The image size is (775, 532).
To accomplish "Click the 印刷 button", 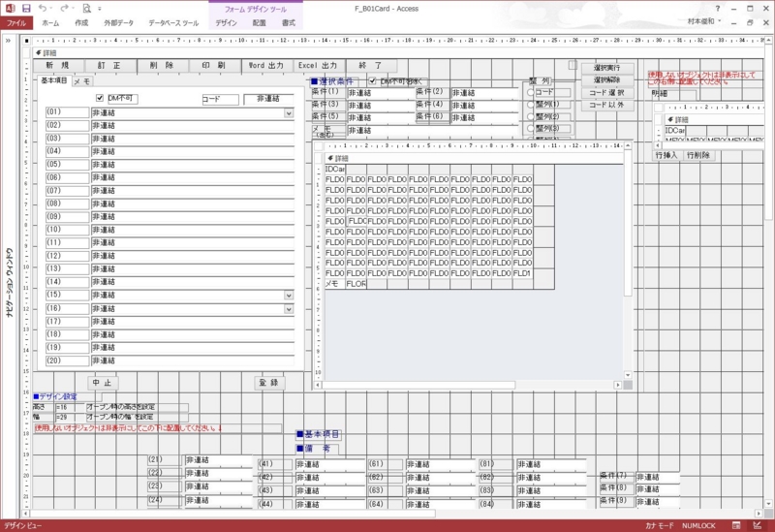I will pos(214,65).
